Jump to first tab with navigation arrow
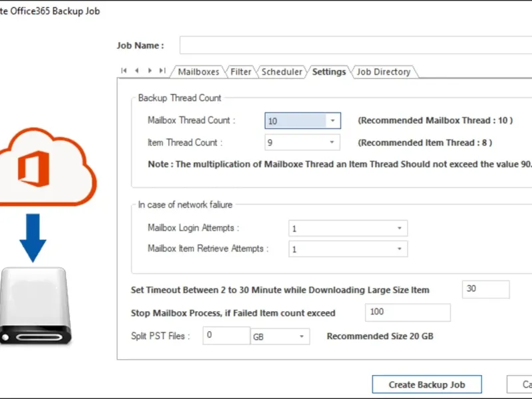The image size is (532, 399). 124,70
